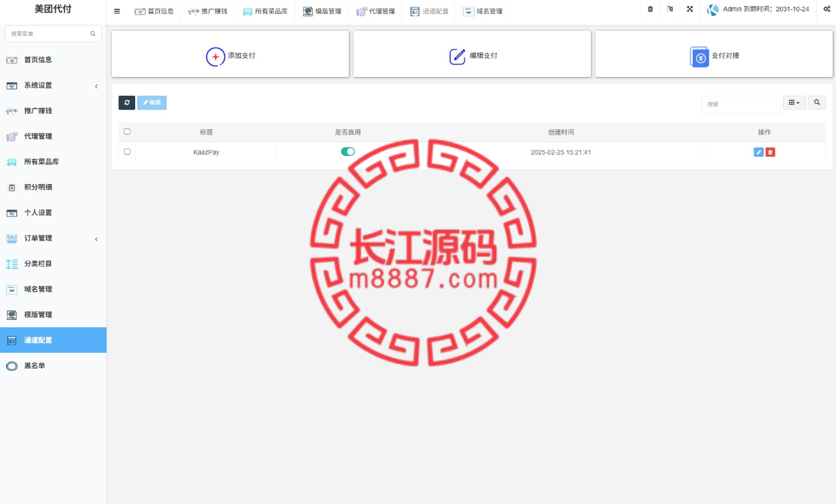Switch to the 通道配置 top tab
The width and height of the screenshot is (836, 504).
coord(429,11)
